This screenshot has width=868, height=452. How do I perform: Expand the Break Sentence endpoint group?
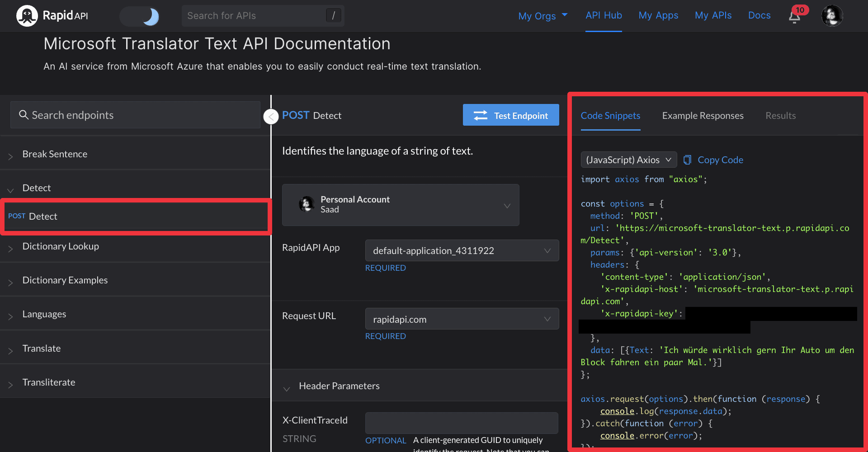[x=135, y=154]
